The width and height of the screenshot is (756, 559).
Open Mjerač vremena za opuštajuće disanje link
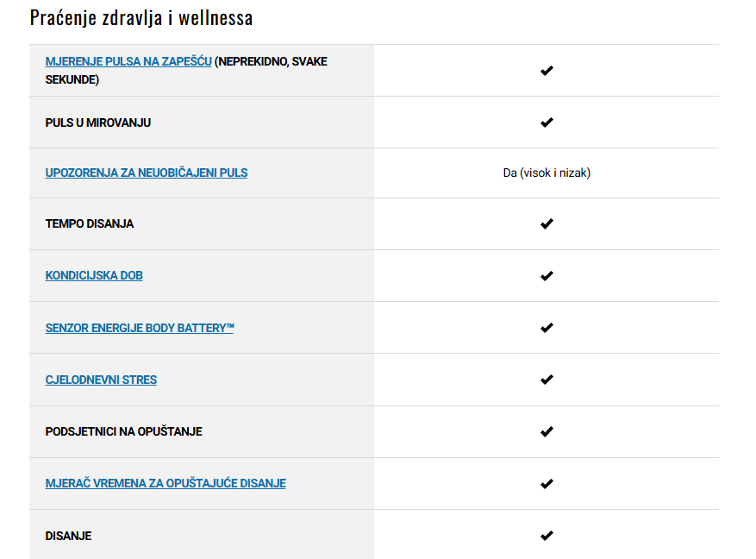coord(166,483)
